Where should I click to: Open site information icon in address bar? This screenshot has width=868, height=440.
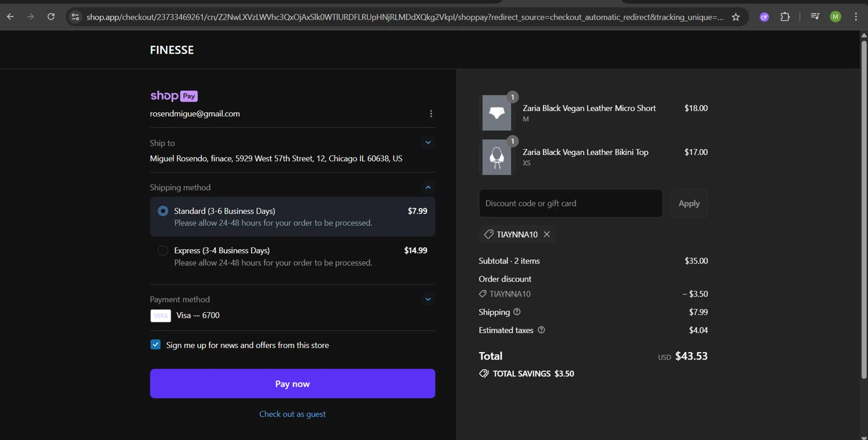75,17
